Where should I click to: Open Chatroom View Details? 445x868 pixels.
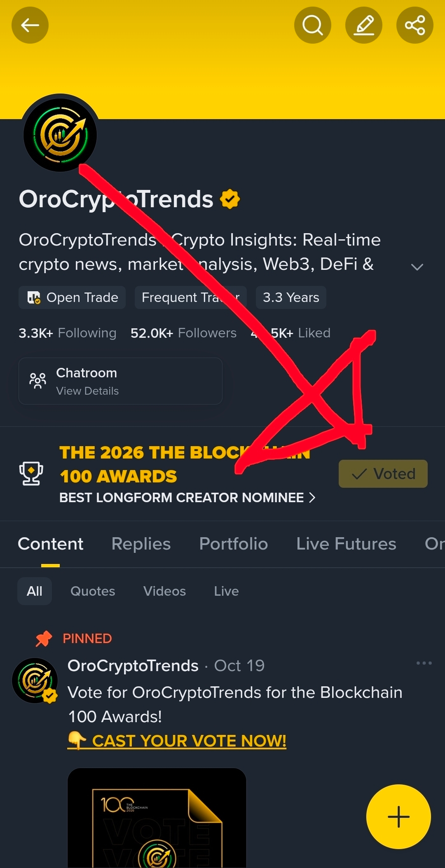[120, 381]
